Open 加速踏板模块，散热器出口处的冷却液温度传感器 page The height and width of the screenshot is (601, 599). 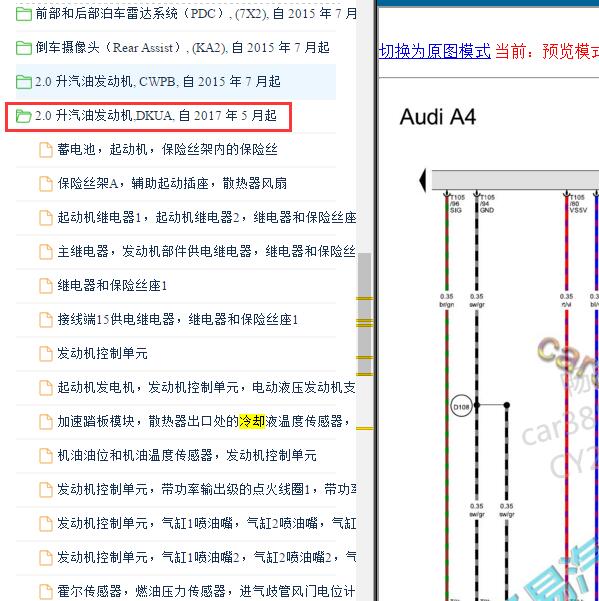[204, 421]
